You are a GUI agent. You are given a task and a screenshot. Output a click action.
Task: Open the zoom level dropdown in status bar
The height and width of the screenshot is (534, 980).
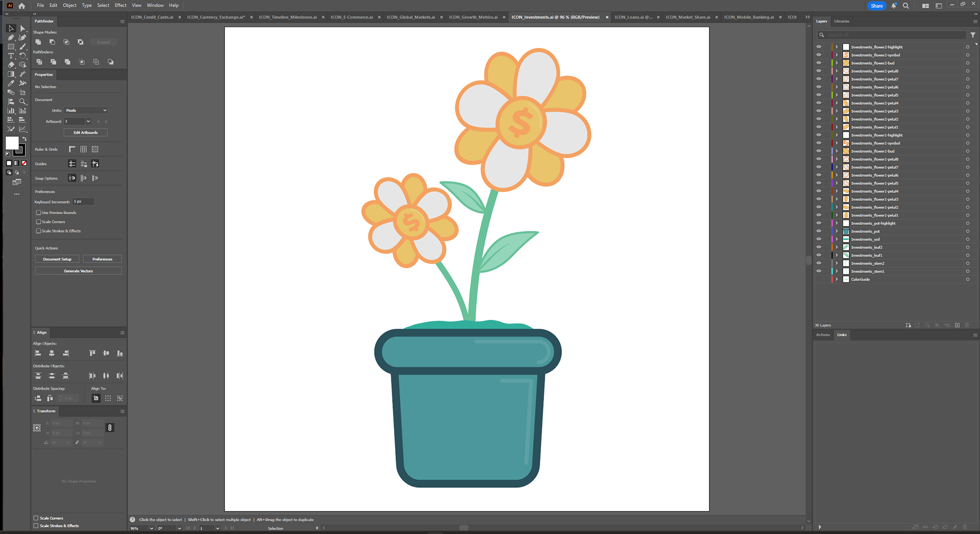[x=152, y=528]
